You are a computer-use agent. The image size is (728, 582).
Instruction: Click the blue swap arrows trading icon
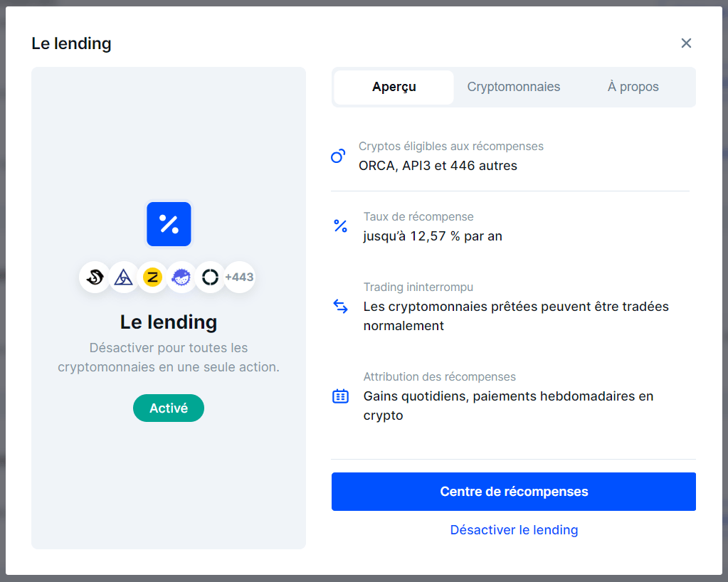coord(340,306)
